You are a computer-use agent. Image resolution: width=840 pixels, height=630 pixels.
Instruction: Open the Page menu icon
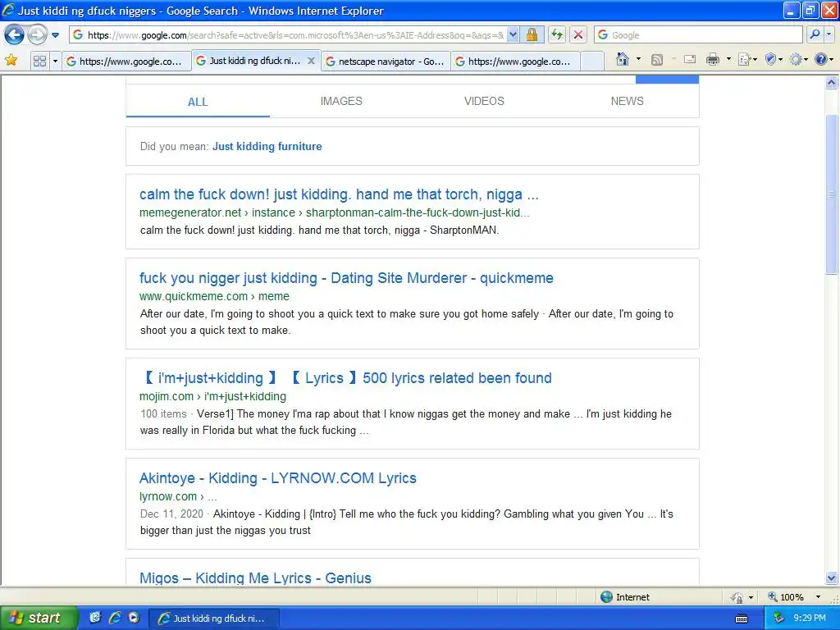pos(747,59)
